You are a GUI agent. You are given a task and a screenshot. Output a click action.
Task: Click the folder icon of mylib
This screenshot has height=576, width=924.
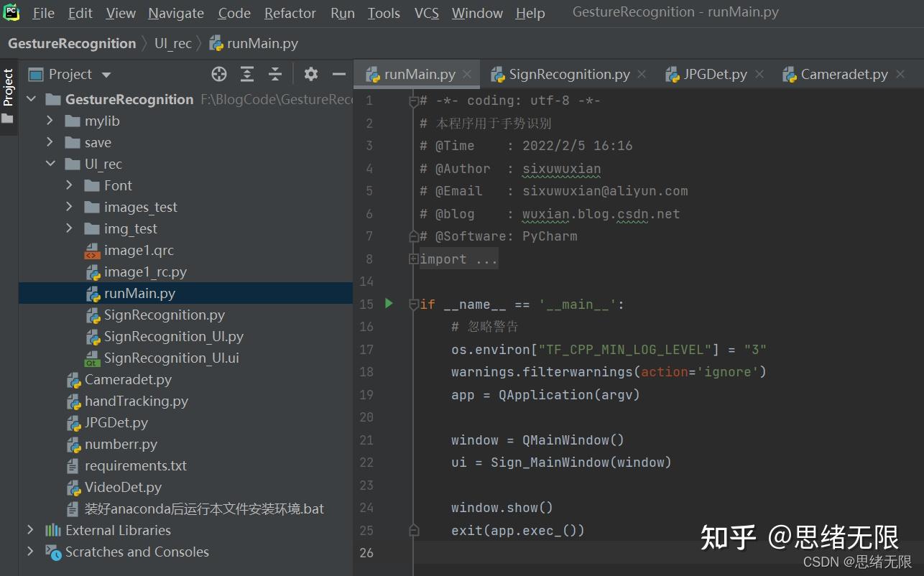coord(73,121)
